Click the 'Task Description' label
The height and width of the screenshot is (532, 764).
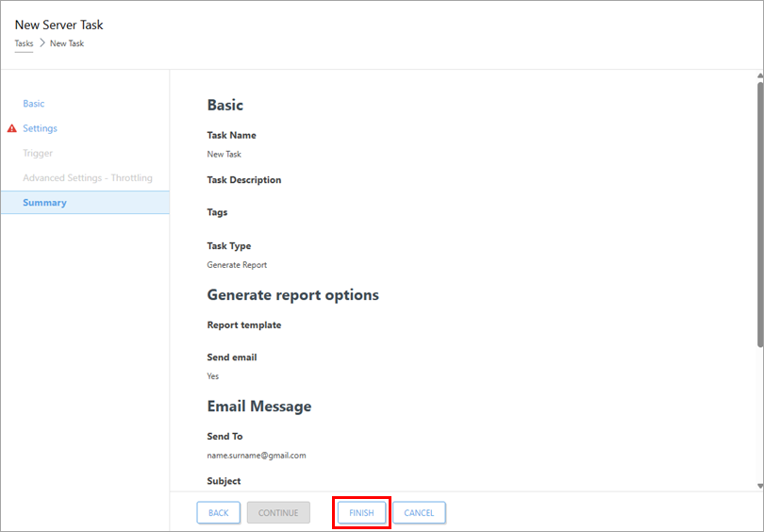(x=244, y=180)
